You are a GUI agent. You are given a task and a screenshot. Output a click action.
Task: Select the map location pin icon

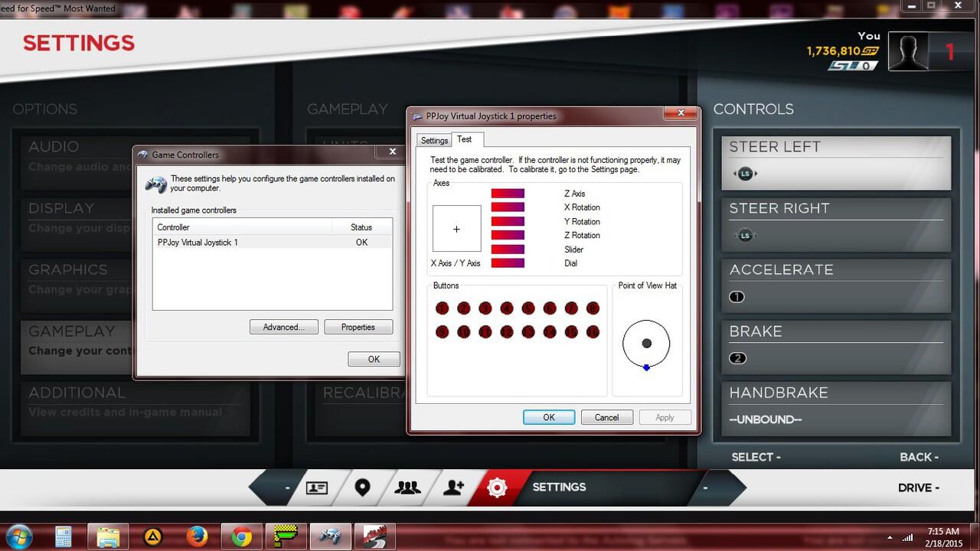tap(362, 487)
